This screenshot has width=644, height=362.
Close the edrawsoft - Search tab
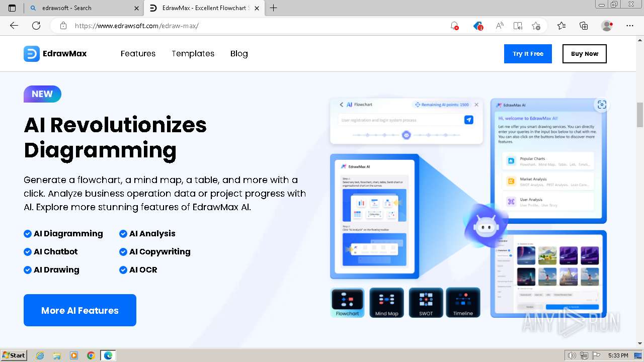137,8
